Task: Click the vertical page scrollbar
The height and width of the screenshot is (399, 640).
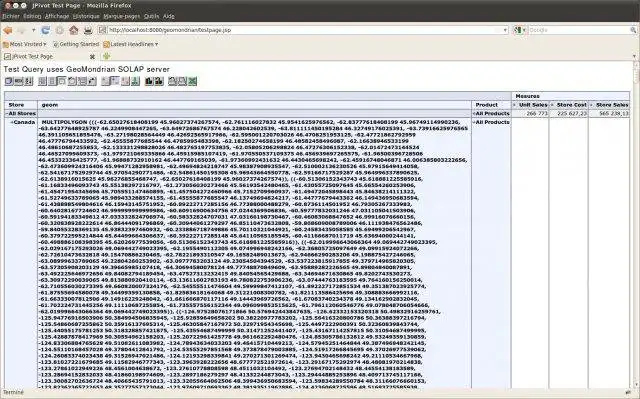Action: coord(636,224)
